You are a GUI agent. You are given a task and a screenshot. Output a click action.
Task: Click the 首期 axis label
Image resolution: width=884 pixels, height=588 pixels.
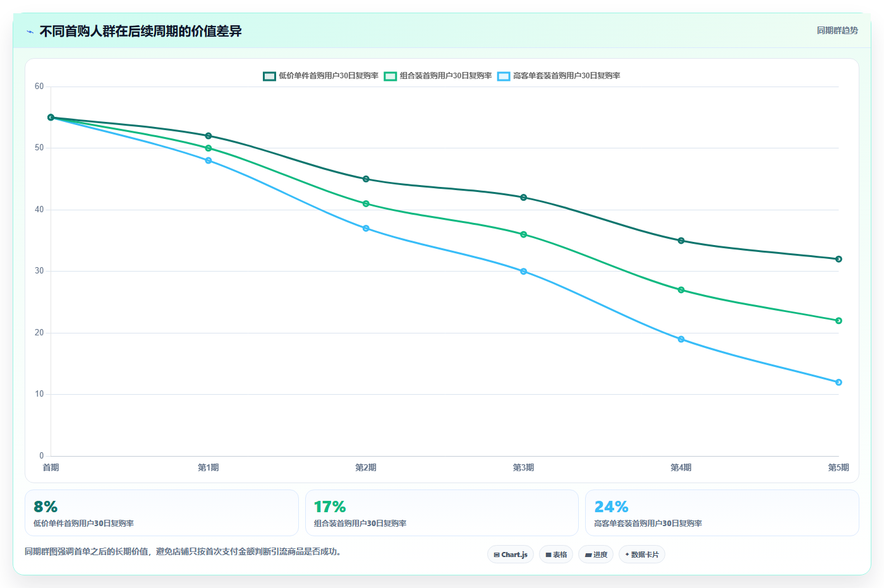[51, 467]
